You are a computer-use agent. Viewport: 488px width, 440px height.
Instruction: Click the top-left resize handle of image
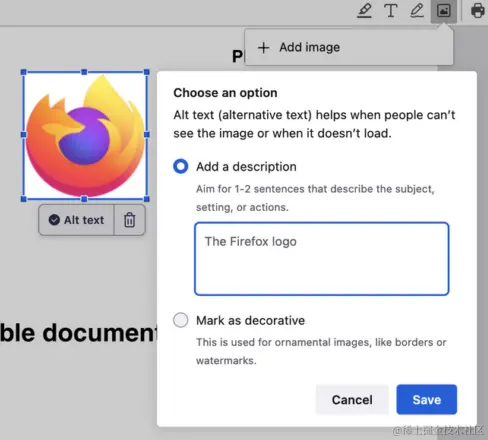pos(24,72)
